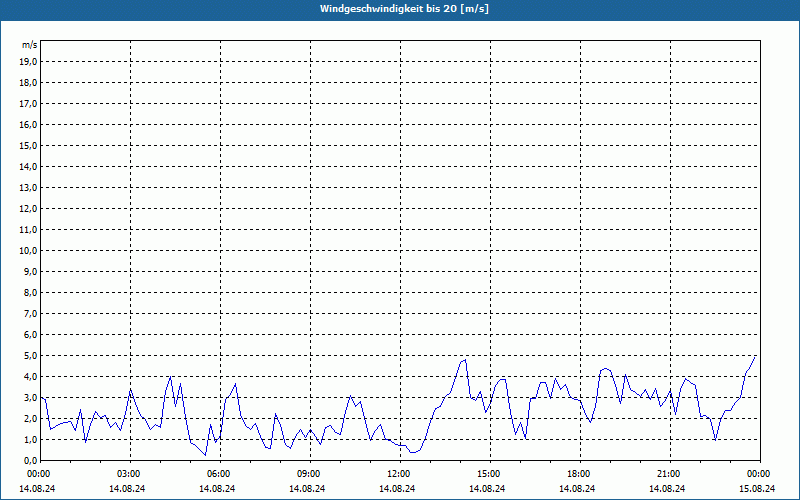This screenshot has width=800, height=500.
Task: Select the '11,0' y-axis label
Action: tap(28, 230)
